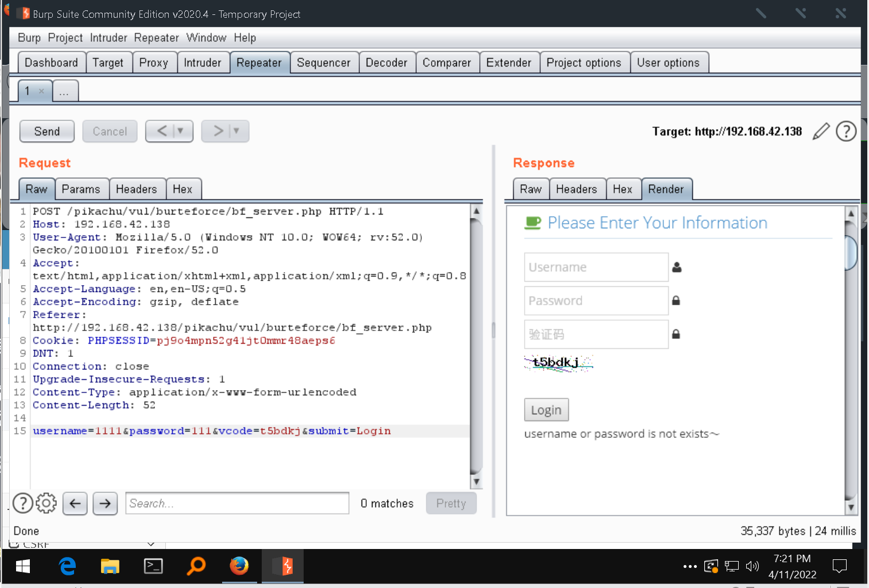
Task: Open search help icon below request editor
Action: [x=23, y=503]
